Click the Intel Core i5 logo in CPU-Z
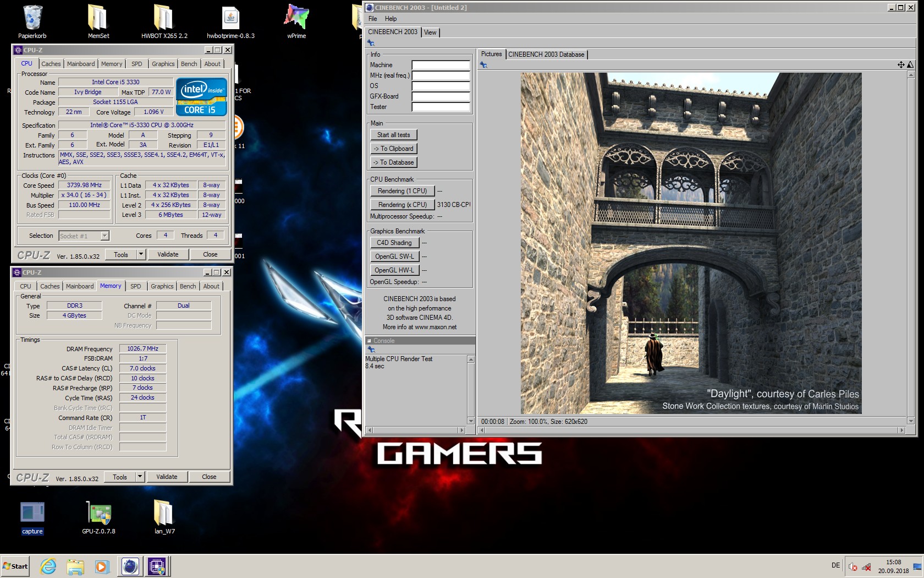Image resolution: width=924 pixels, height=578 pixels. tap(201, 97)
